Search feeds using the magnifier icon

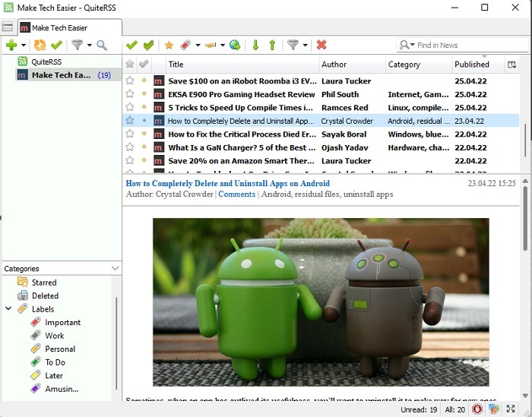101,46
